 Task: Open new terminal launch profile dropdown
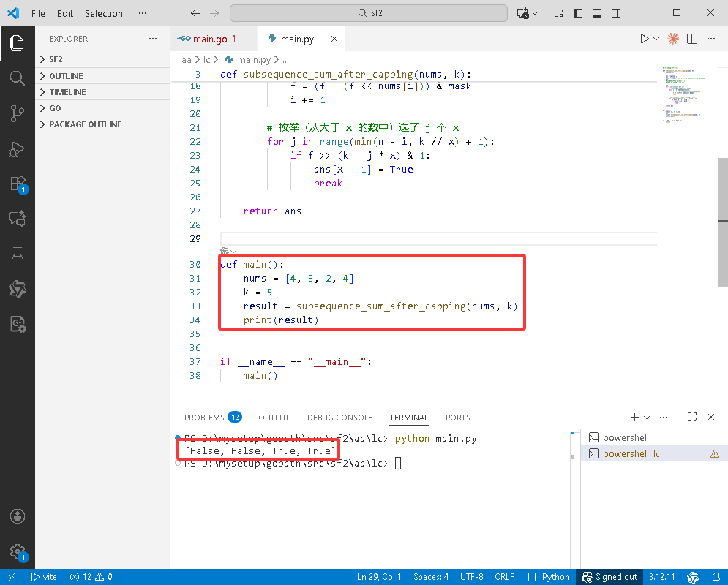[x=647, y=417]
